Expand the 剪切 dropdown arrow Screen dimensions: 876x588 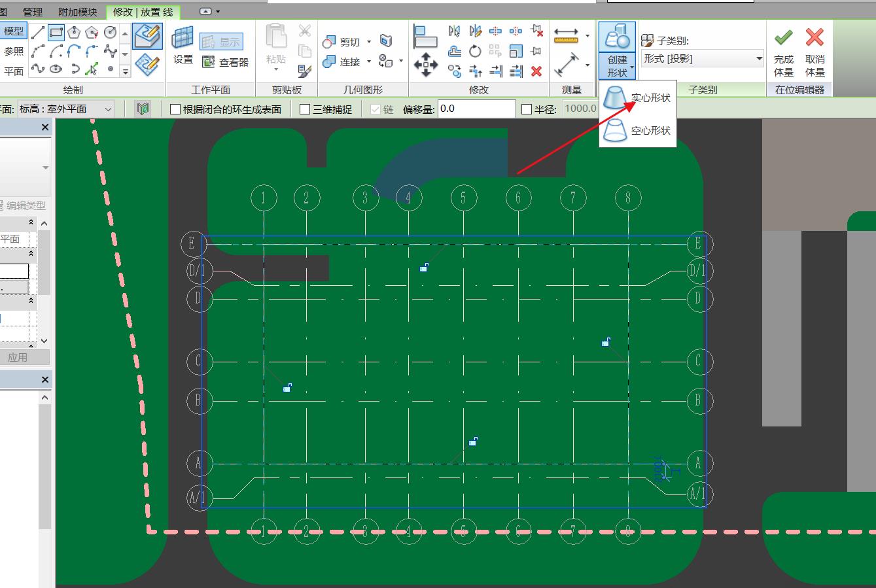tap(369, 42)
